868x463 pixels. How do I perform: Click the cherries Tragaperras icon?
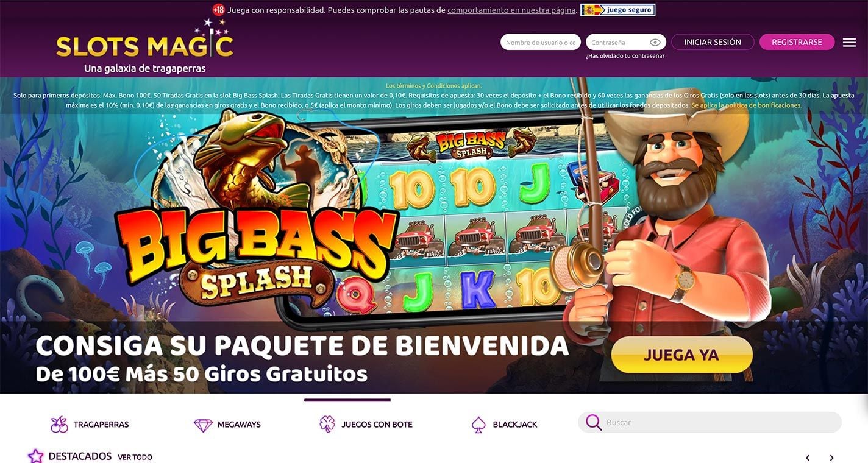tap(59, 425)
